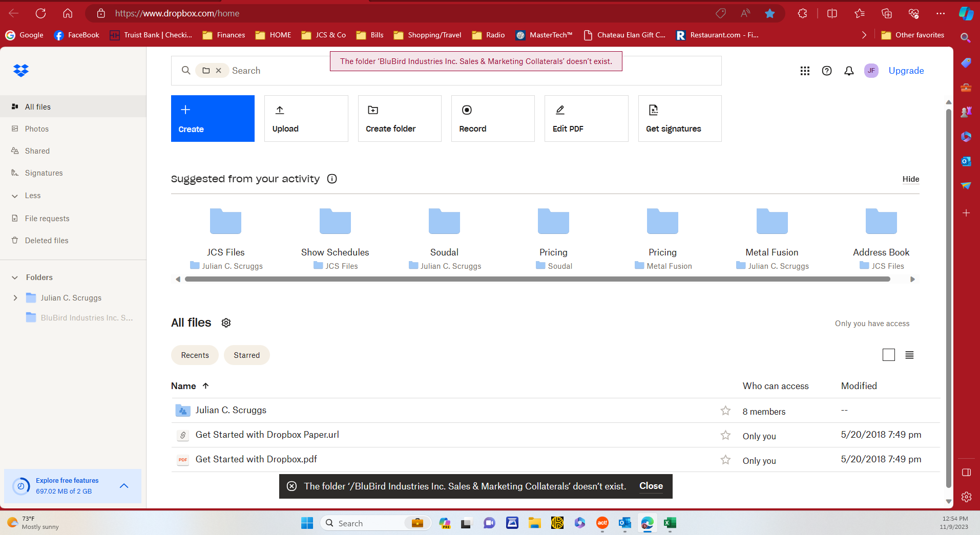This screenshot has width=980, height=535.
Task: Open the apps grid menu icon
Action: click(x=805, y=71)
